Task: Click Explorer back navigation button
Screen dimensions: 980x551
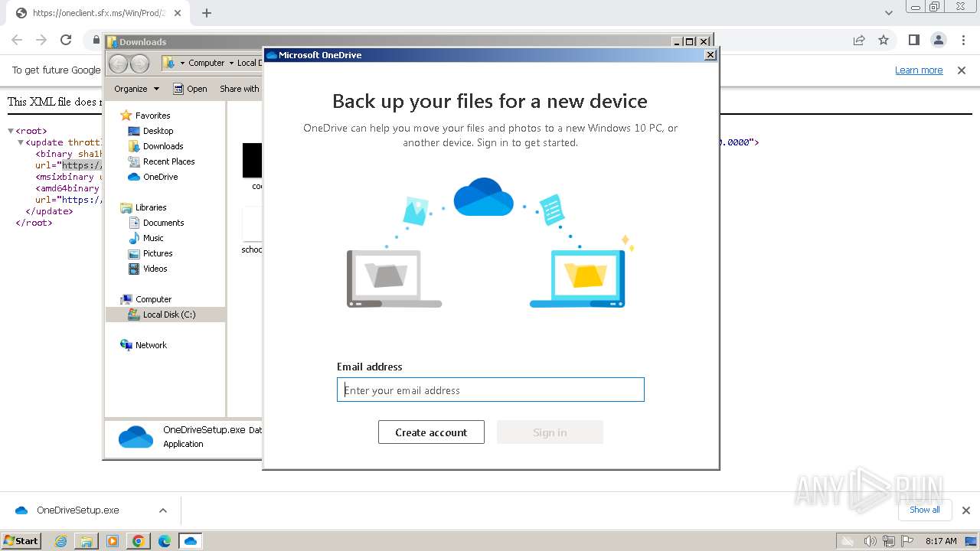Action: (119, 63)
